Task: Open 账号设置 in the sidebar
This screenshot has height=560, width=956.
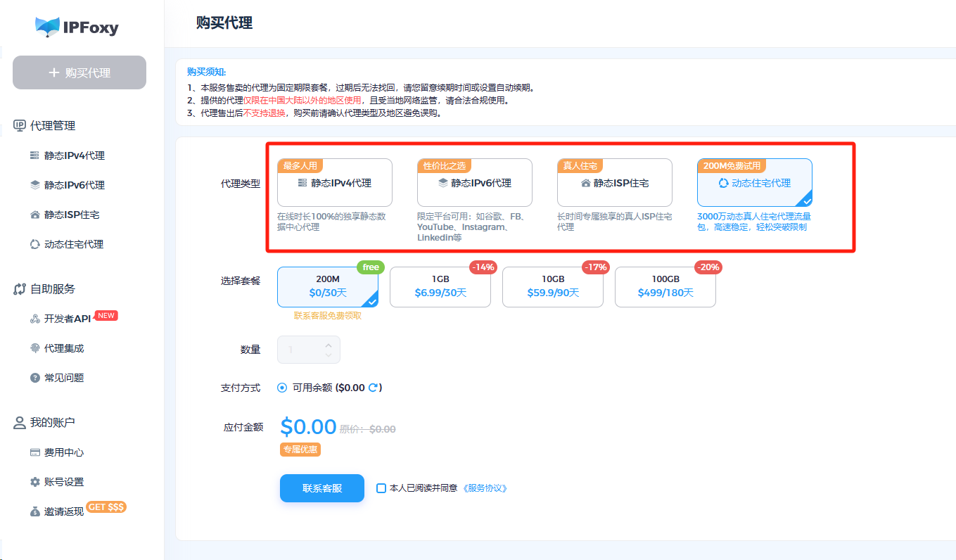Action: tap(64, 482)
